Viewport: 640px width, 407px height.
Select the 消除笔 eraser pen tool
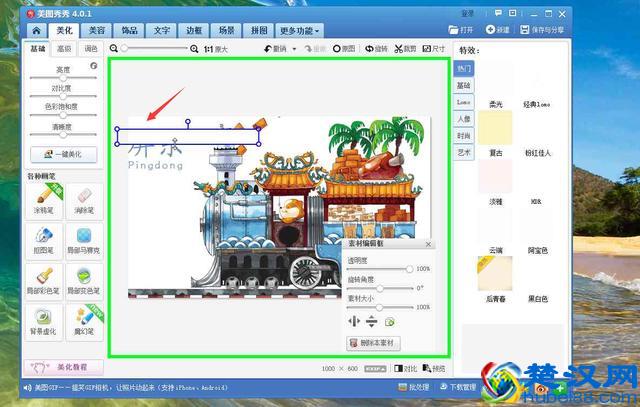[84, 201]
